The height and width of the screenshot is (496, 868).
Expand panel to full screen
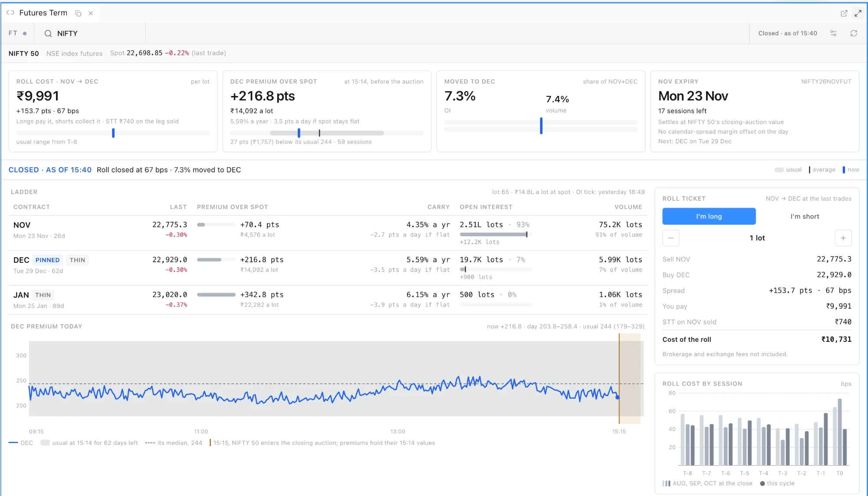pyautogui.click(x=858, y=13)
